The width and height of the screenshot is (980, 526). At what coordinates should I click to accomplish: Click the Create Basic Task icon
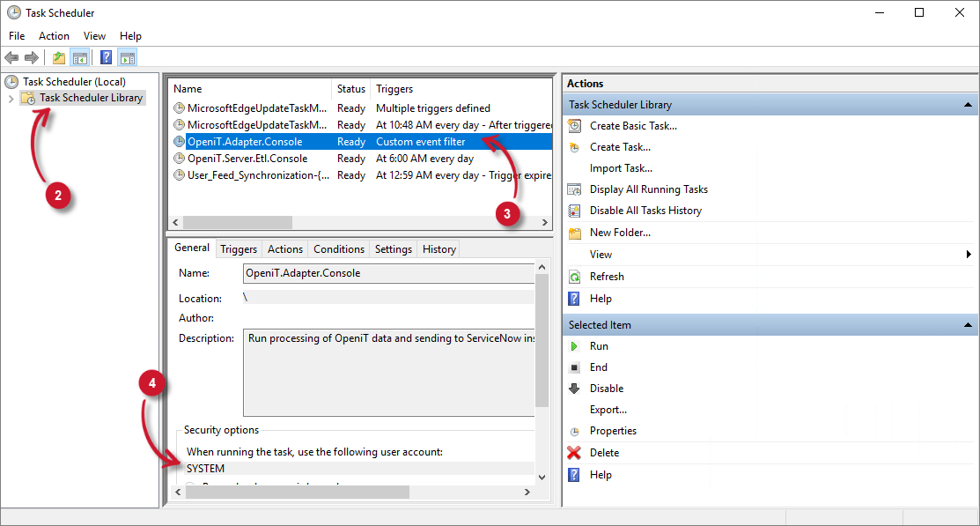(x=573, y=125)
